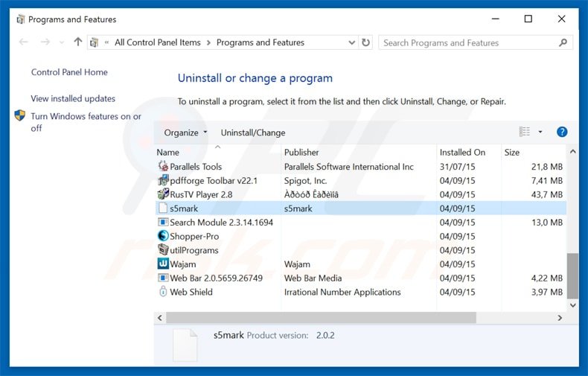The image size is (588, 376).
Task: Expand the address bar history dropdown
Action: click(x=351, y=42)
